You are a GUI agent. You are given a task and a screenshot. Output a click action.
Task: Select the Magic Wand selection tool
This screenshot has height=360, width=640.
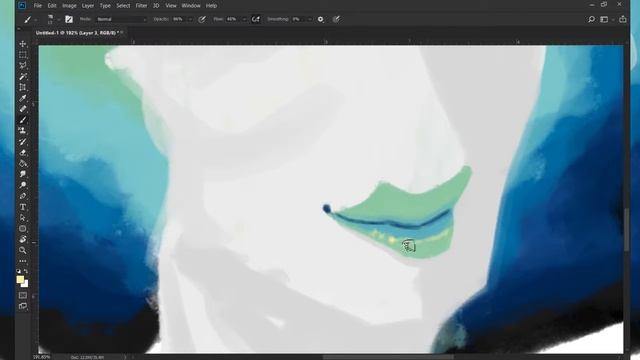click(x=23, y=76)
